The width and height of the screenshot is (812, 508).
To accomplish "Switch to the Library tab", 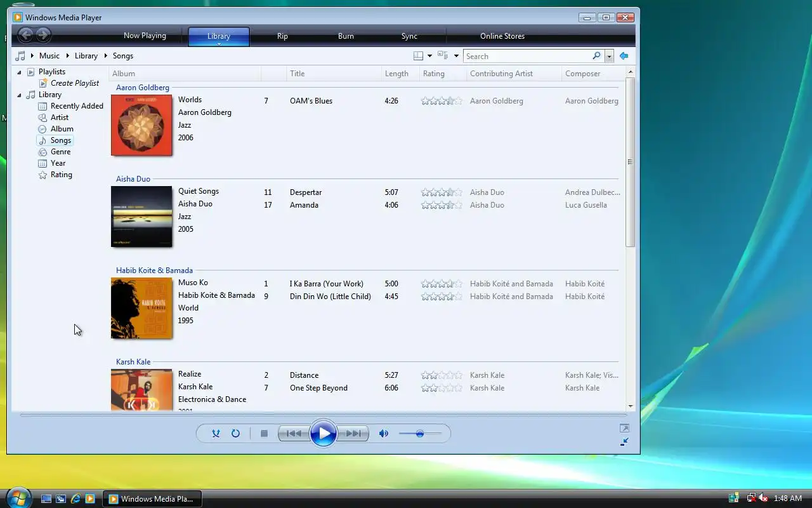I will [x=219, y=36].
